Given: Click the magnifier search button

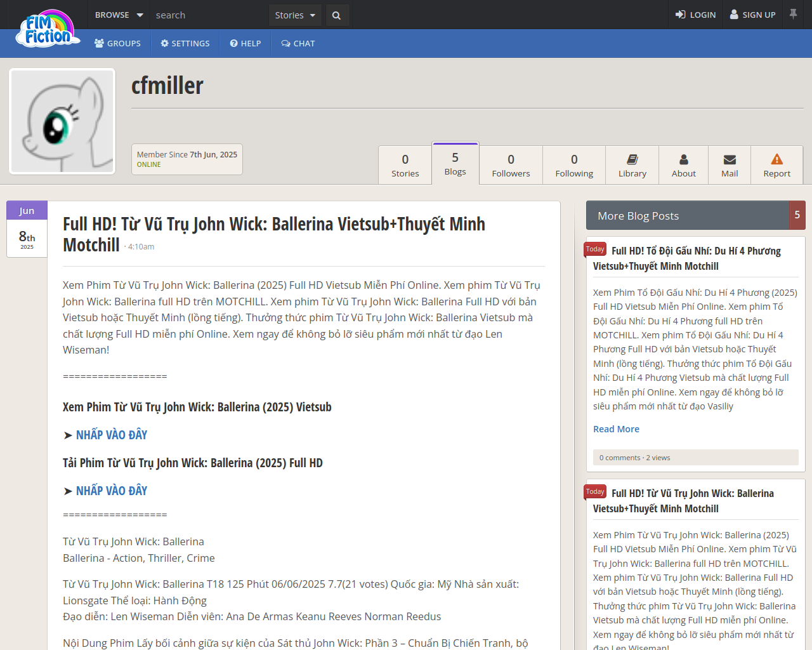Looking at the screenshot, I should click(x=337, y=15).
